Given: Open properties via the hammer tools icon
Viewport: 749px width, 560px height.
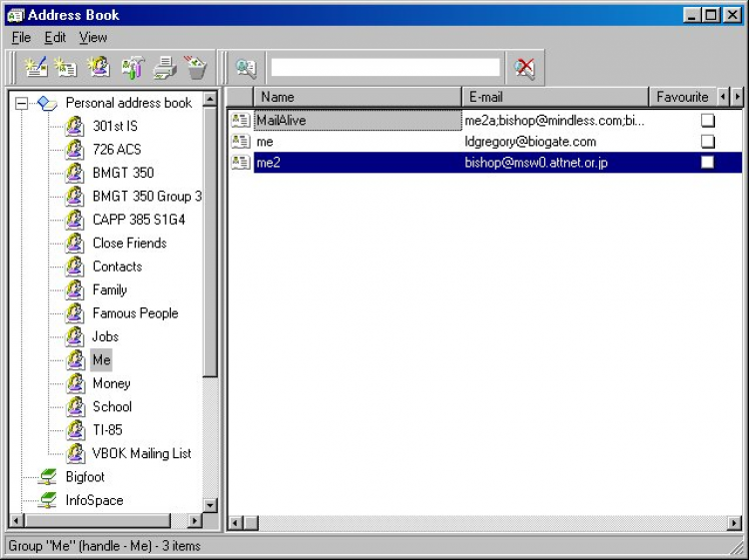Looking at the screenshot, I should [x=132, y=67].
